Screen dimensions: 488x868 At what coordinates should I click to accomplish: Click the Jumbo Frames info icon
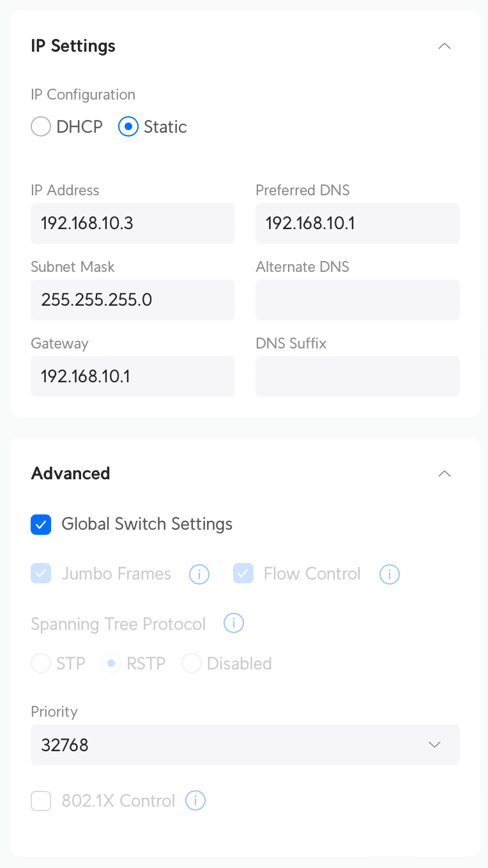pos(199,574)
